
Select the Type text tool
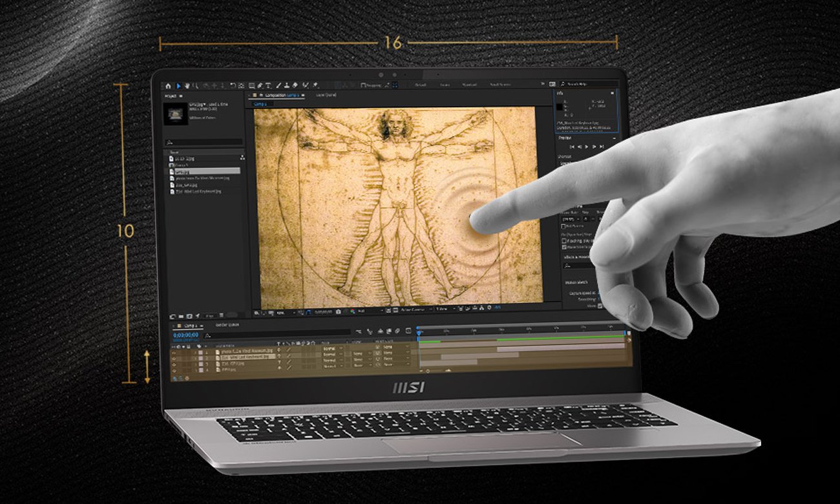tap(268, 85)
